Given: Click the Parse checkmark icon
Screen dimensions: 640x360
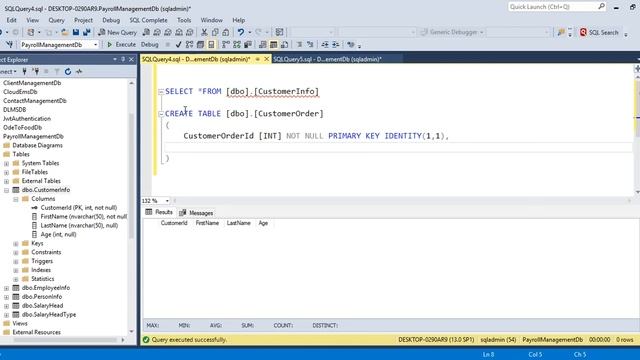Looking at the screenshot, I should pos(178,44).
